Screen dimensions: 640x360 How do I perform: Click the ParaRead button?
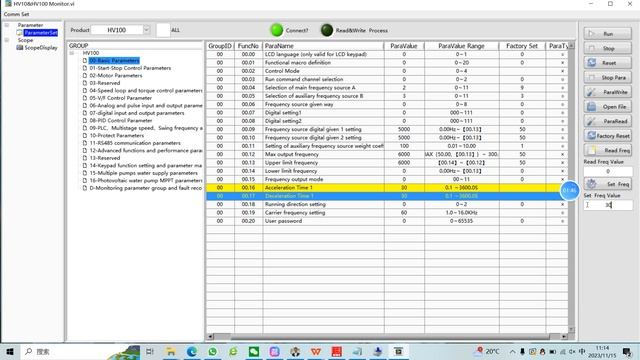tap(607, 121)
